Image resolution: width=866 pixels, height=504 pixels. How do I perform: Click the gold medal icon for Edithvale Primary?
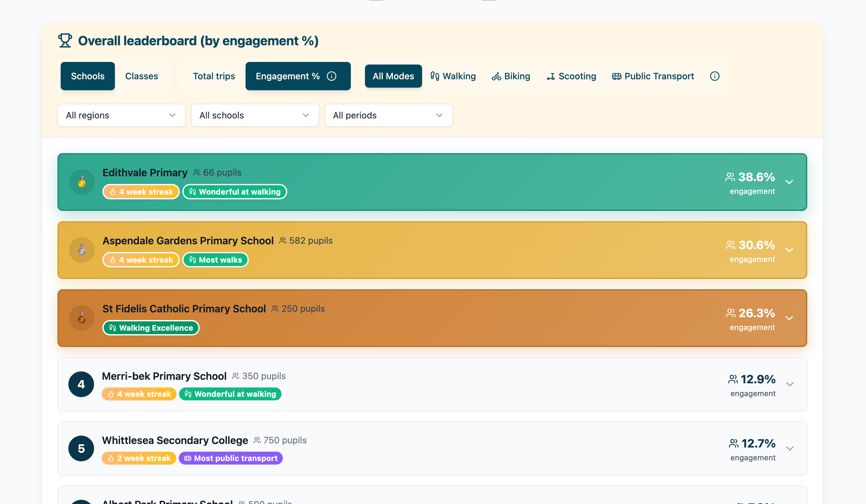coord(82,182)
